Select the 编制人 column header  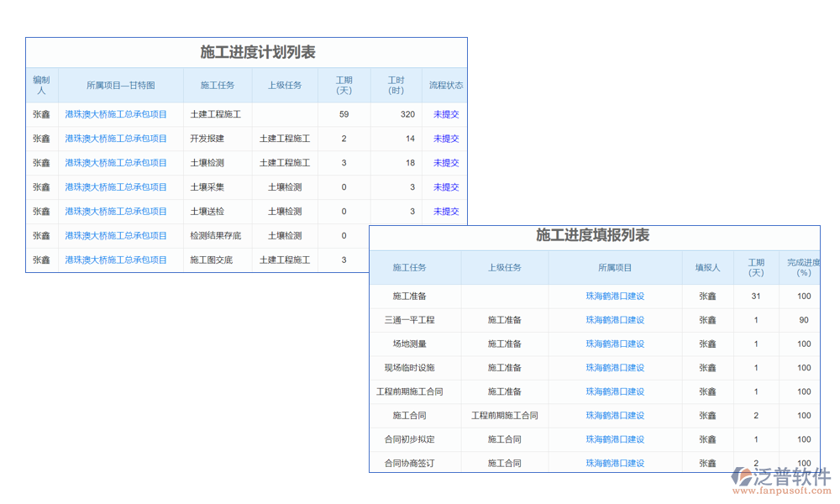click(41, 86)
